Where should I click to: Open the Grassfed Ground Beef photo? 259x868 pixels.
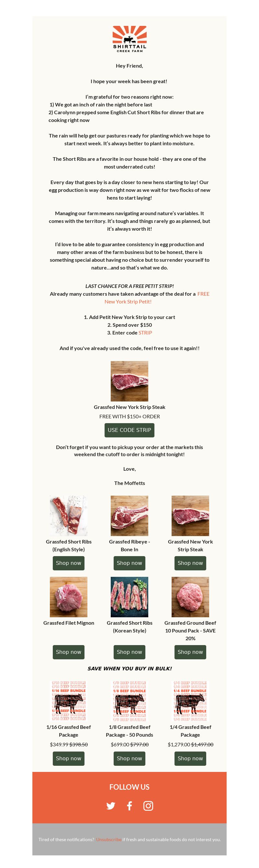click(x=190, y=597)
